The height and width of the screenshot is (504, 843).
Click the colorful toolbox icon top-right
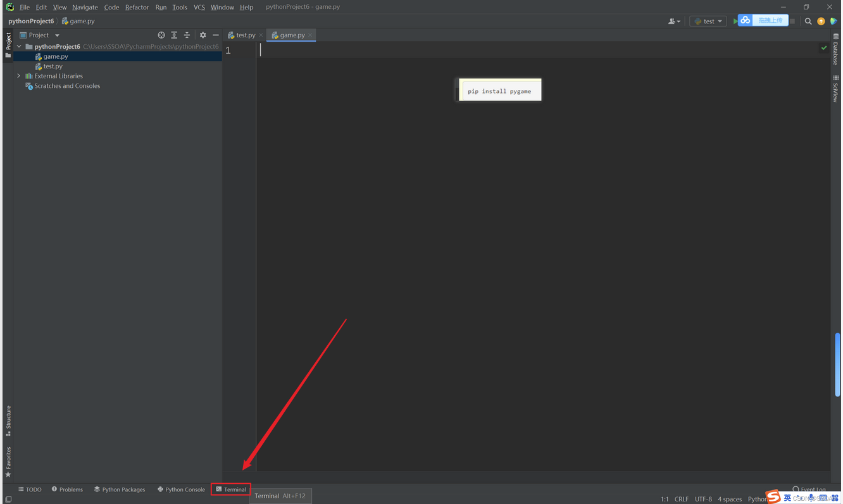click(834, 21)
